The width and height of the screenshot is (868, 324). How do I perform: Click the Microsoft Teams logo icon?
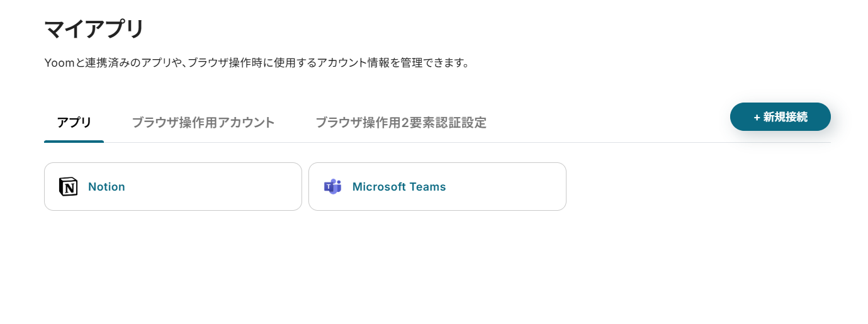coord(332,187)
